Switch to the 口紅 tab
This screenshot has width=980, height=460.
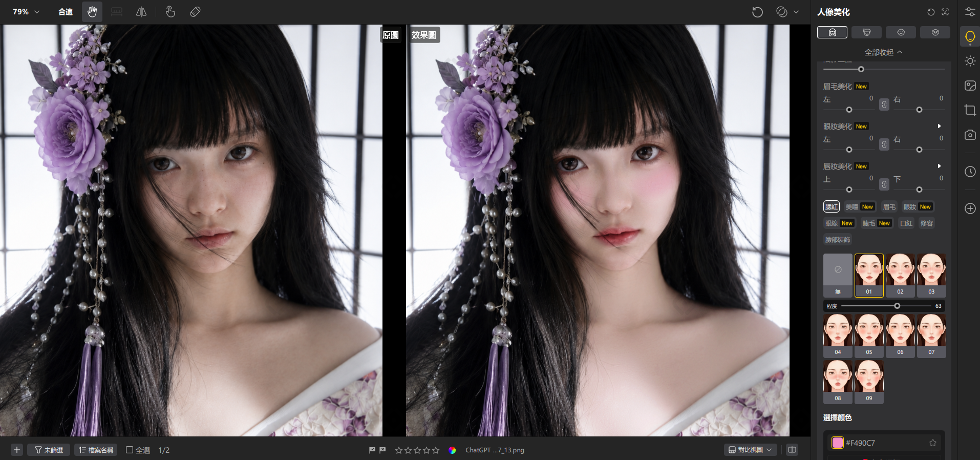[906, 223]
